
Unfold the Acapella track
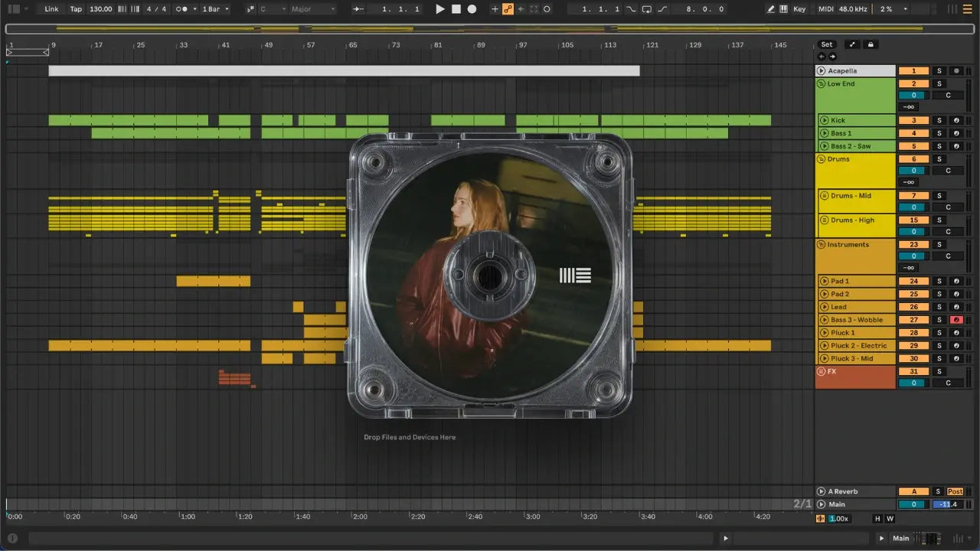point(821,70)
